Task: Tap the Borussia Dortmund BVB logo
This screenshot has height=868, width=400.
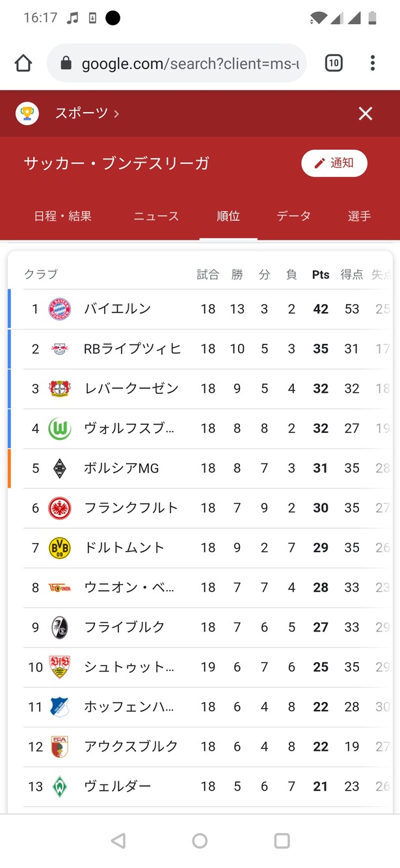Action: coord(60,548)
